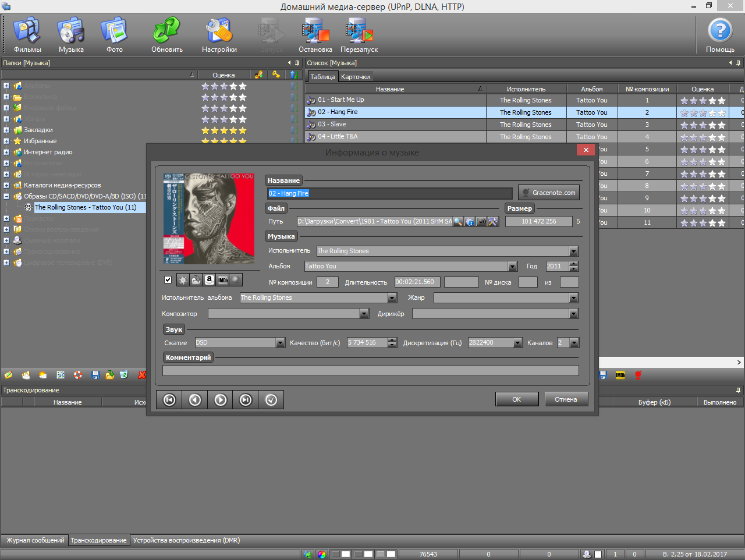Screen dimensions: 745x560
Task: Click the Перезапуск restart server icon
Action: (x=359, y=35)
